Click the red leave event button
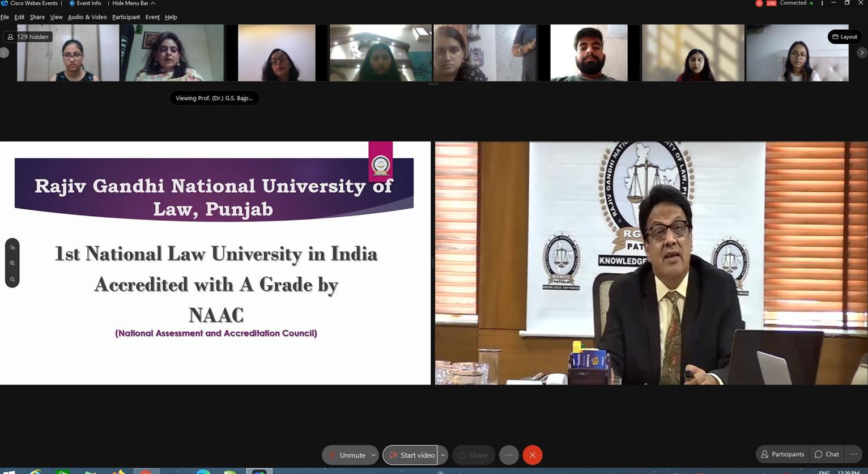The image size is (868, 474). (x=533, y=455)
